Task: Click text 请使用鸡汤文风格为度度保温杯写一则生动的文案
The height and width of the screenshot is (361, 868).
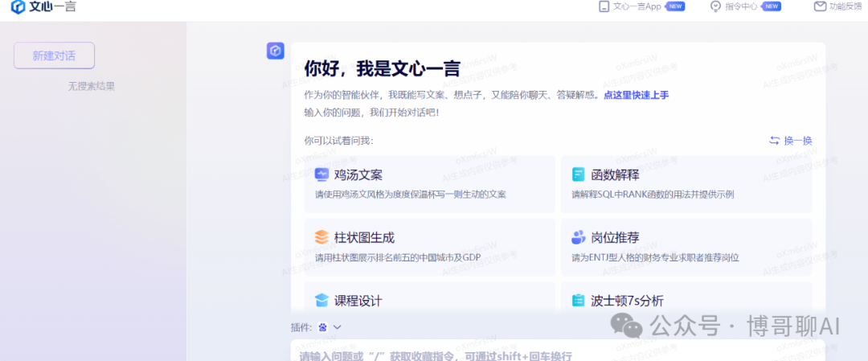Action: [411, 195]
